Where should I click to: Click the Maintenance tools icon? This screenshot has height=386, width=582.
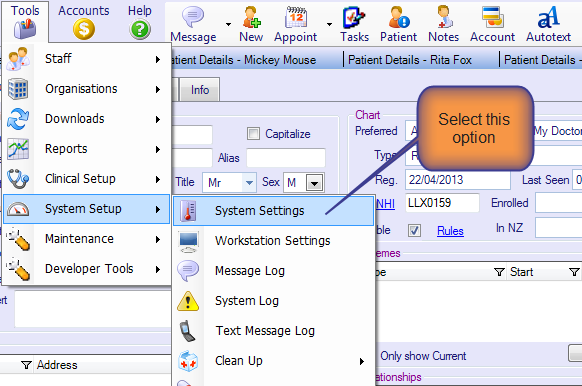coord(18,239)
